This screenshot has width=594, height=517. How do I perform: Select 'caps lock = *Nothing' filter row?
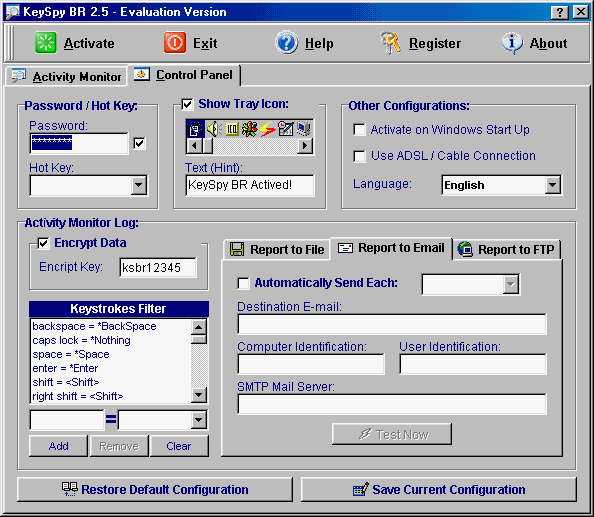coord(111,340)
